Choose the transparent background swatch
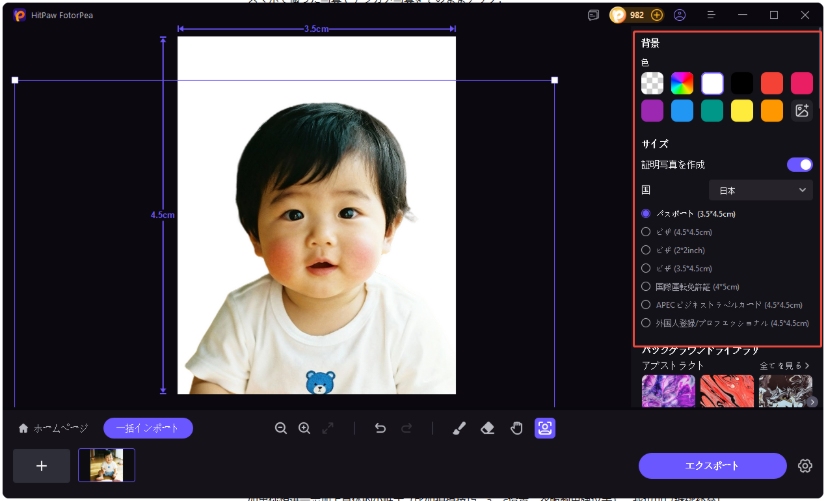This screenshot has height=501, width=826. pos(652,83)
